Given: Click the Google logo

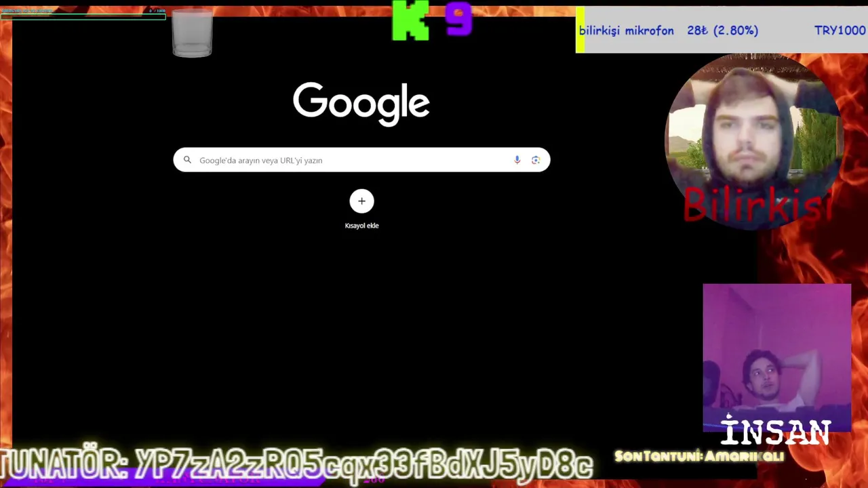Looking at the screenshot, I should pos(361,104).
